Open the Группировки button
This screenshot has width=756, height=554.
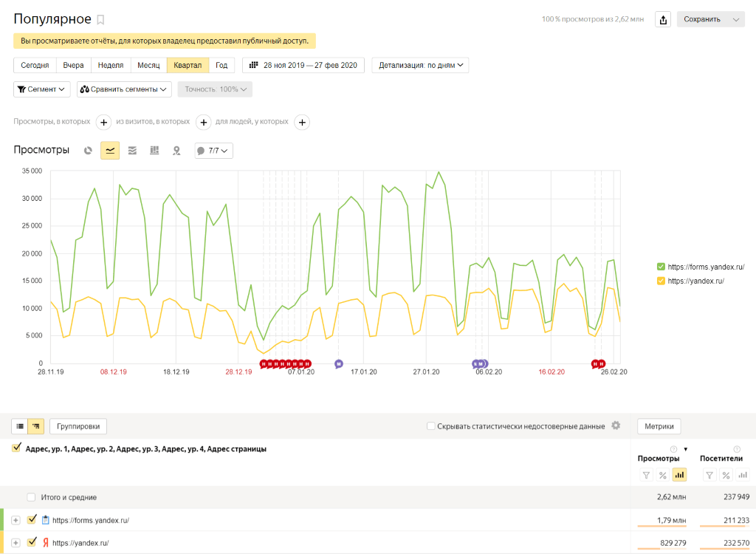pos(78,426)
